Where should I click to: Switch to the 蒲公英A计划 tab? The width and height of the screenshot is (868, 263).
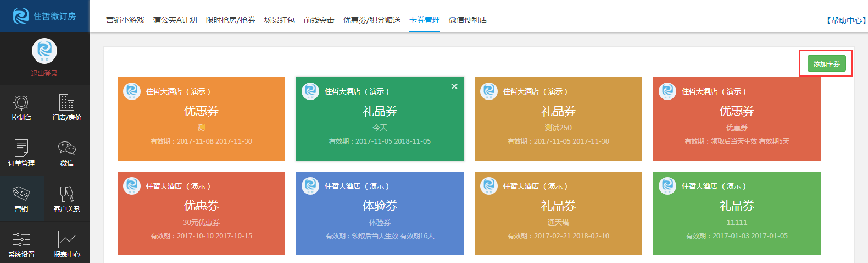point(175,20)
